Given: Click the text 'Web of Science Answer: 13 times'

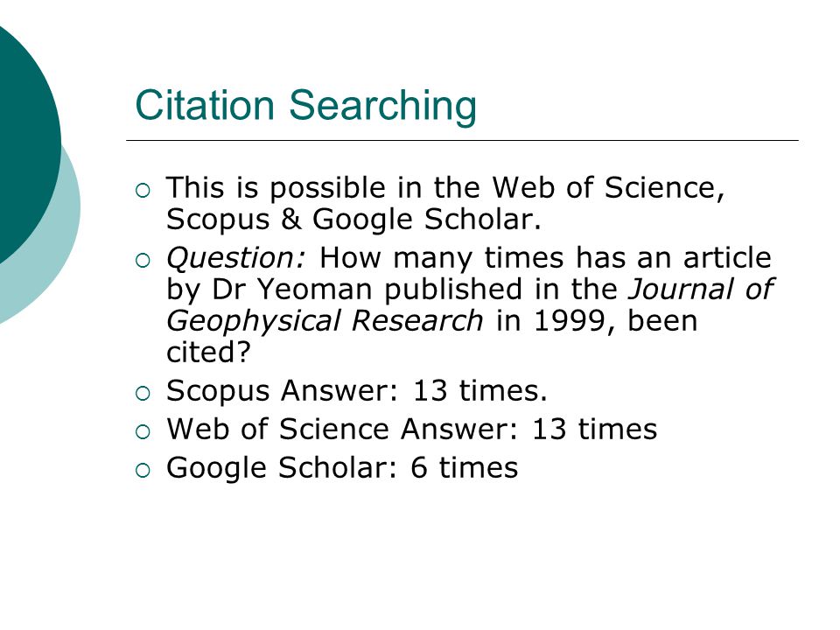Looking at the screenshot, I should click(x=411, y=429).
